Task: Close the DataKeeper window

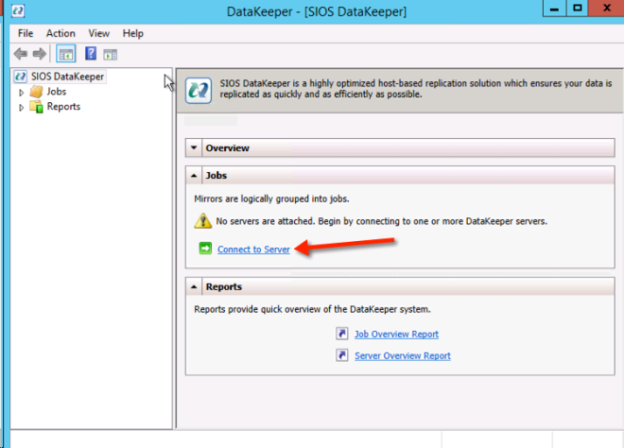Action: (606, 8)
